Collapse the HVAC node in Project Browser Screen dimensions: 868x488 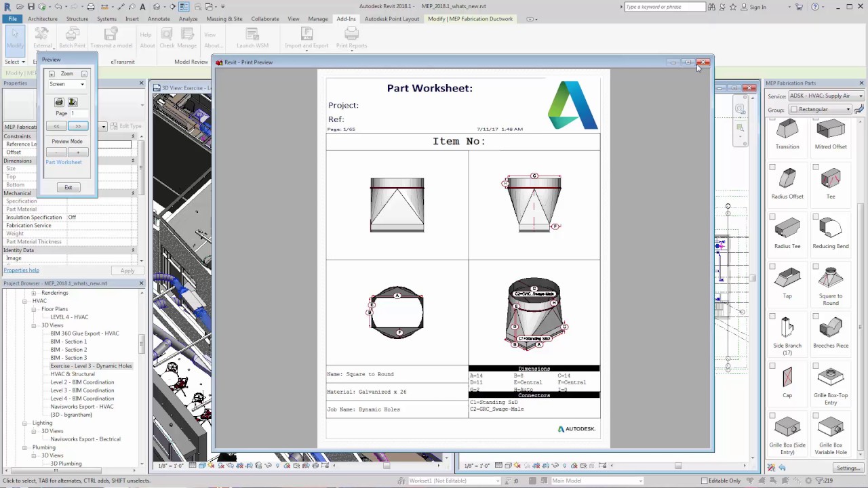26,301
